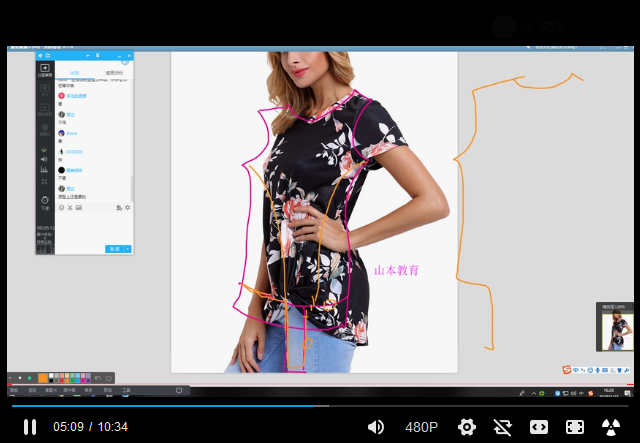Image resolution: width=640 pixels, height=443 pixels.
Task: Open the emoji picker in chat
Action: (x=61, y=207)
